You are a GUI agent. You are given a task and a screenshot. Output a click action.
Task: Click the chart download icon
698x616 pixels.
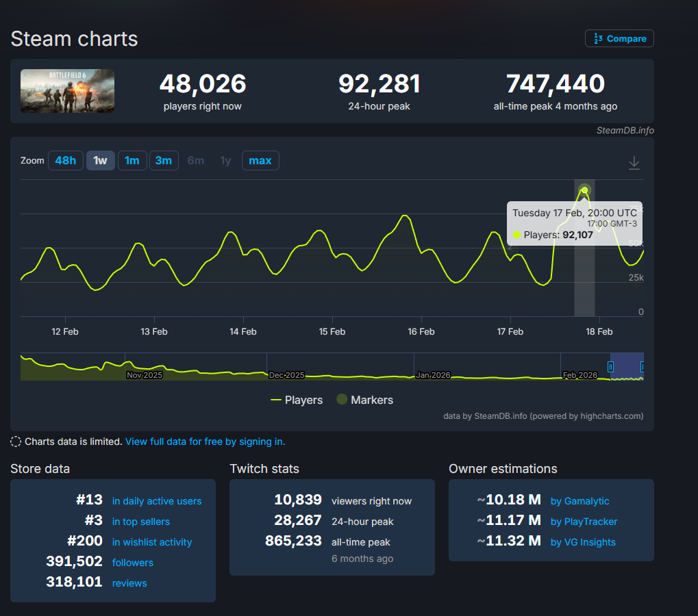point(634,162)
